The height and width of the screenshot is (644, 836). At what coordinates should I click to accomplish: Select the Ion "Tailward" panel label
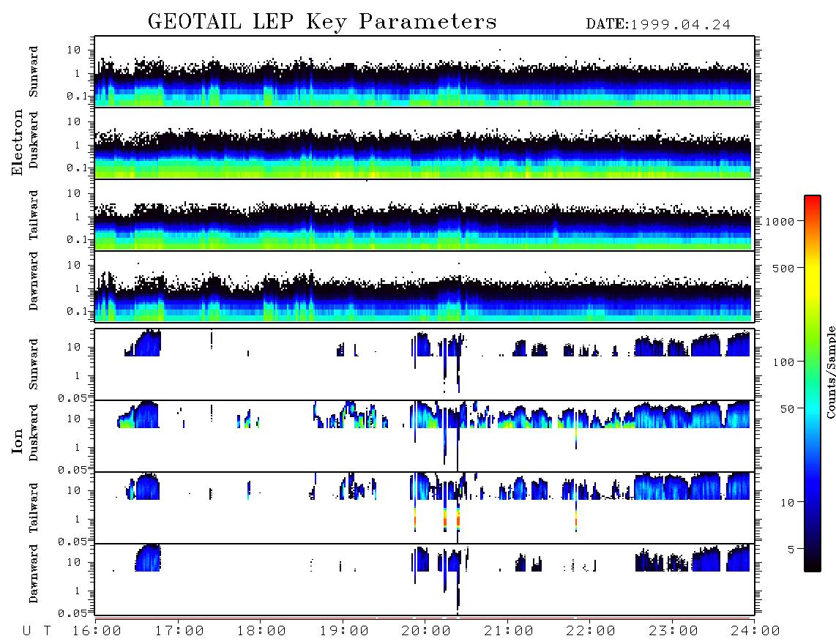point(34,508)
